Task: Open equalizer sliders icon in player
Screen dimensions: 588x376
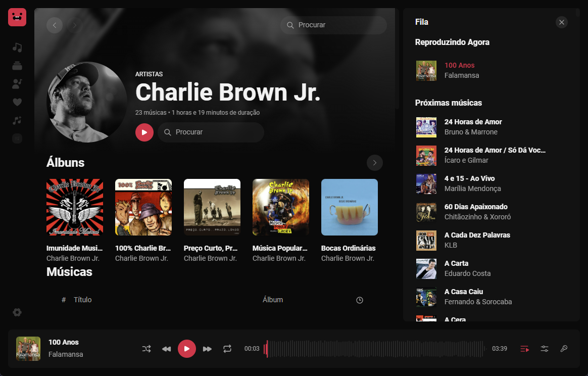Action: [x=545, y=349]
